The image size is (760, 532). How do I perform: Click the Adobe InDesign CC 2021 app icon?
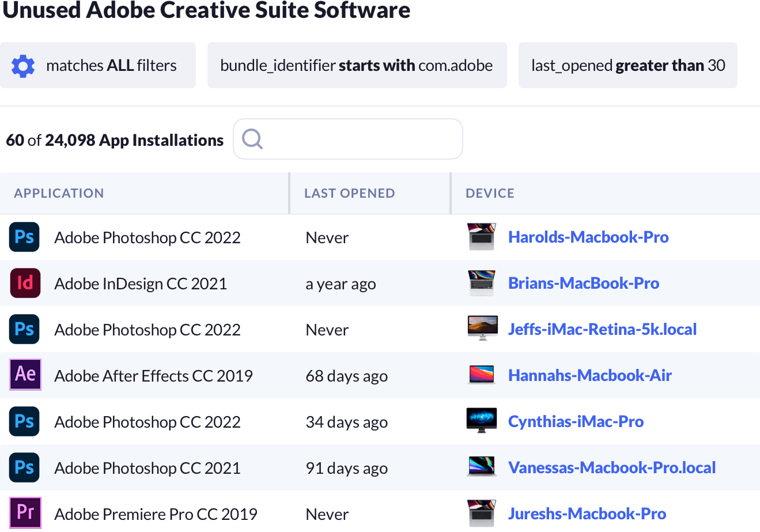(x=25, y=283)
